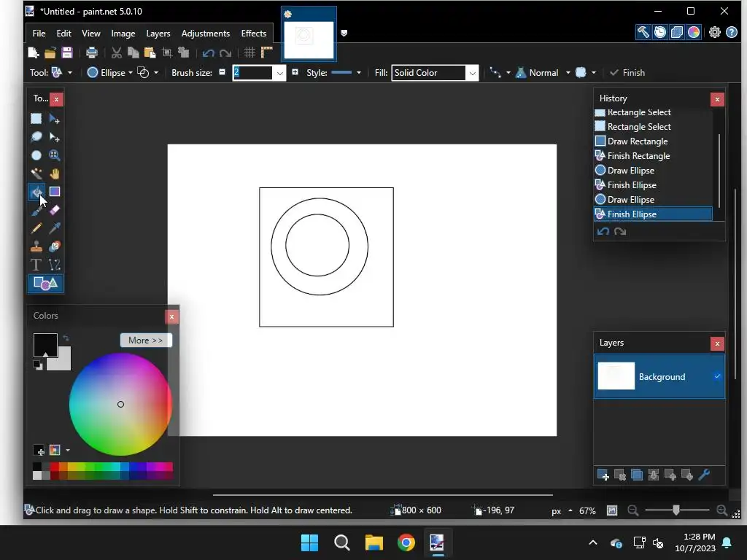Select the Text tool
Viewport: 747px width, 560px height.
tap(36, 265)
